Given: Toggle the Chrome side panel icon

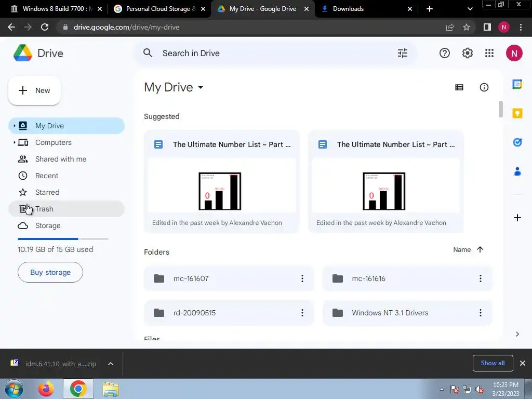Looking at the screenshot, I should point(487,27).
